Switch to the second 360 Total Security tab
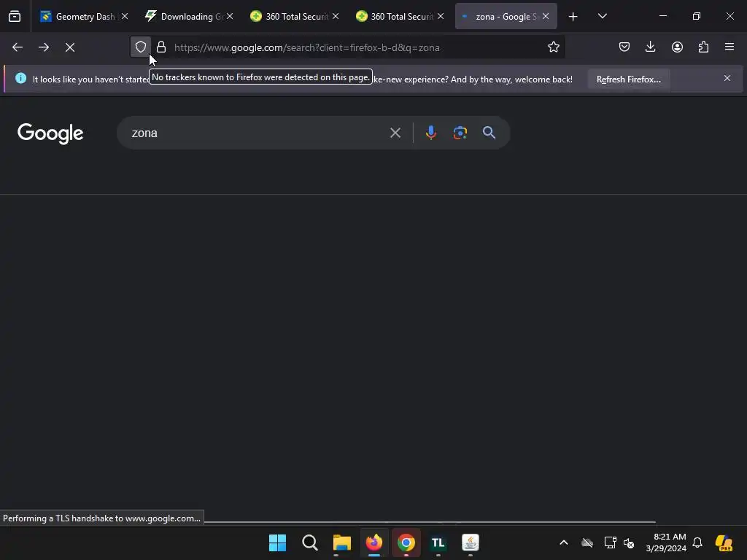This screenshot has width=747, height=560. (400, 17)
